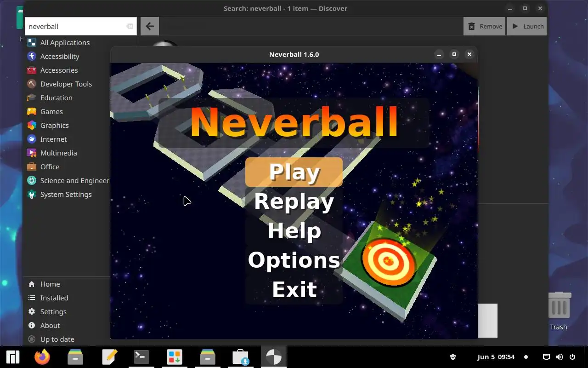Open the Replay menu in Neverball
This screenshot has width=588, height=368.
click(294, 201)
